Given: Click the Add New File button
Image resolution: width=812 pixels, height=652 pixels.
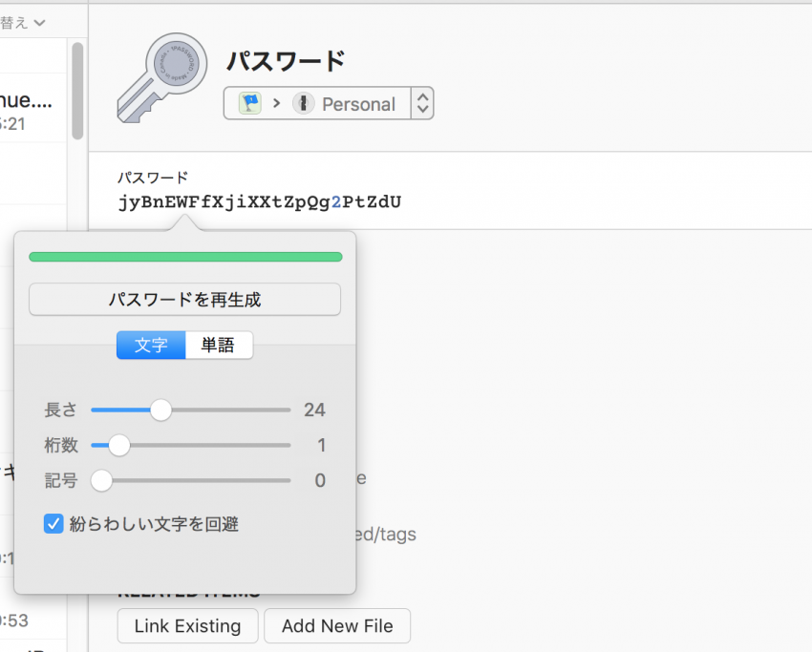Looking at the screenshot, I should (x=337, y=626).
